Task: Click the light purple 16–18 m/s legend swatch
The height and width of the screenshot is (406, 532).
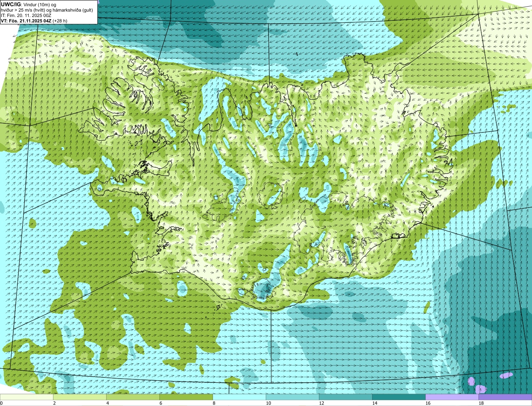Action: coord(452,397)
